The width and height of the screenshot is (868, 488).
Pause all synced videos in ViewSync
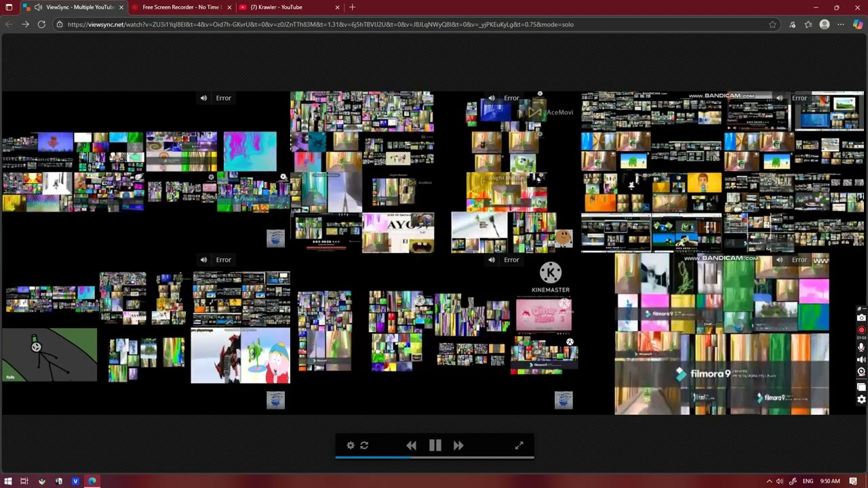(435, 445)
